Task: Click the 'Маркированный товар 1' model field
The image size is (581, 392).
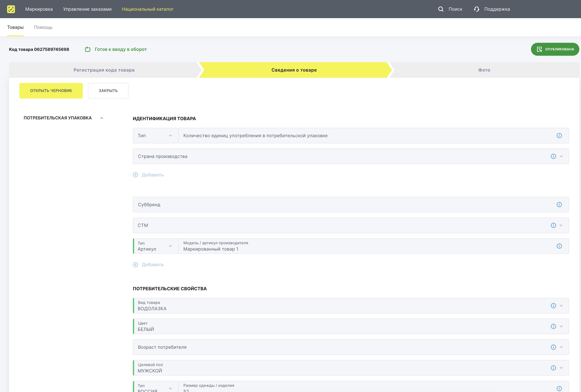Action: pos(373,246)
